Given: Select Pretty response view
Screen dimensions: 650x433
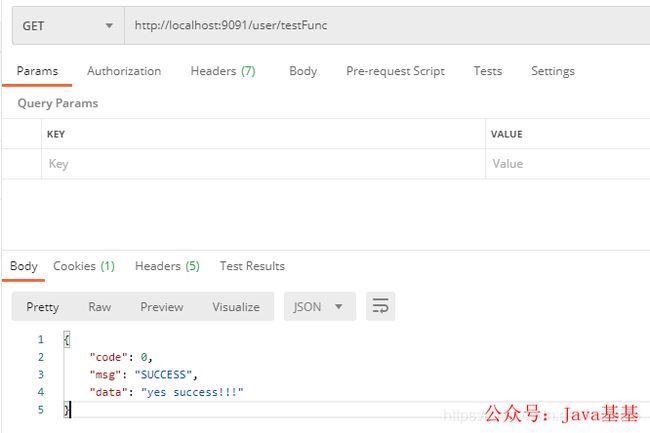Looking at the screenshot, I should point(42,307).
